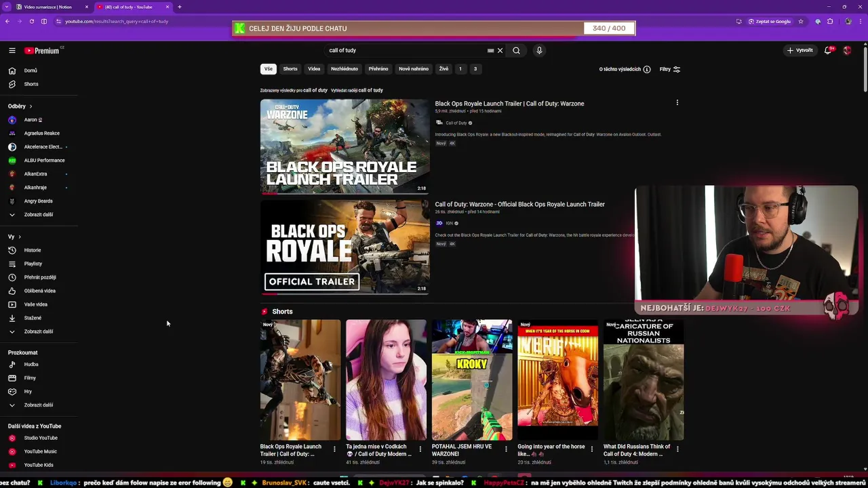Viewport: 868px width, 488px height.
Task: Open Alkanhraje subscription channel
Action: point(35,188)
